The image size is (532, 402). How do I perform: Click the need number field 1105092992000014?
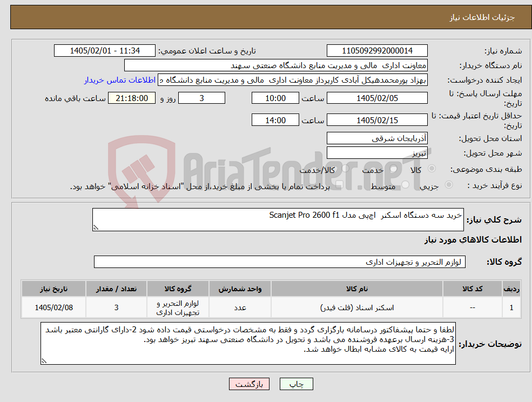[377, 51]
